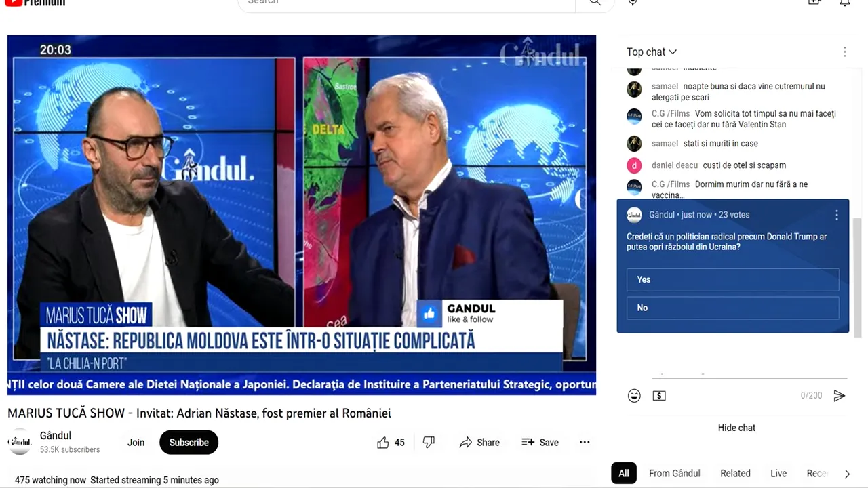868x488 pixels.
Task: Select the All filter chip
Action: (x=624, y=474)
